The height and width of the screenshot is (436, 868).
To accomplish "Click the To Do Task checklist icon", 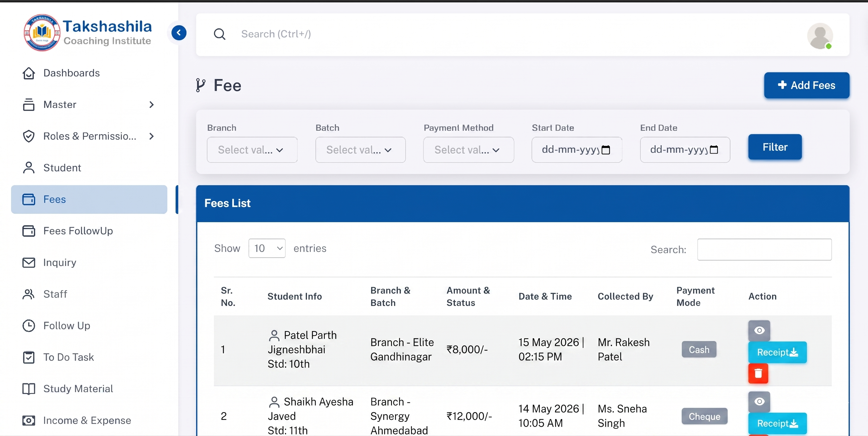I will tap(29, 357).
